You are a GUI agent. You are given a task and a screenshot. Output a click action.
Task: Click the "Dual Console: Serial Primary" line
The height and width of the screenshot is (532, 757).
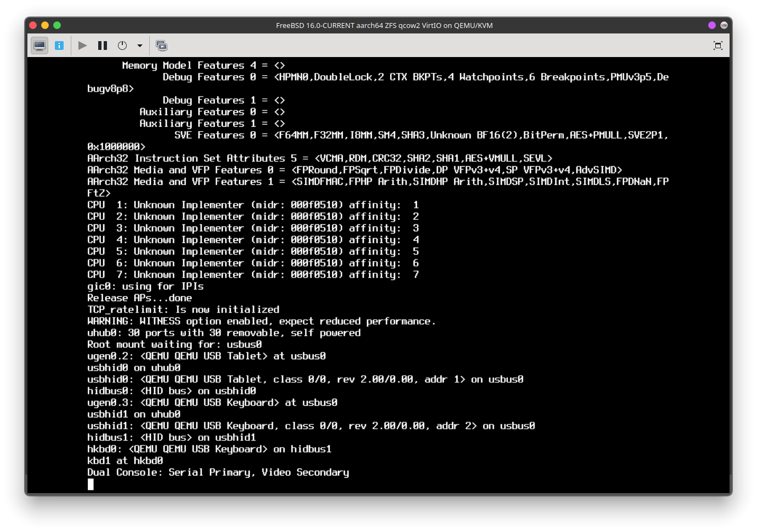[218, 472]
